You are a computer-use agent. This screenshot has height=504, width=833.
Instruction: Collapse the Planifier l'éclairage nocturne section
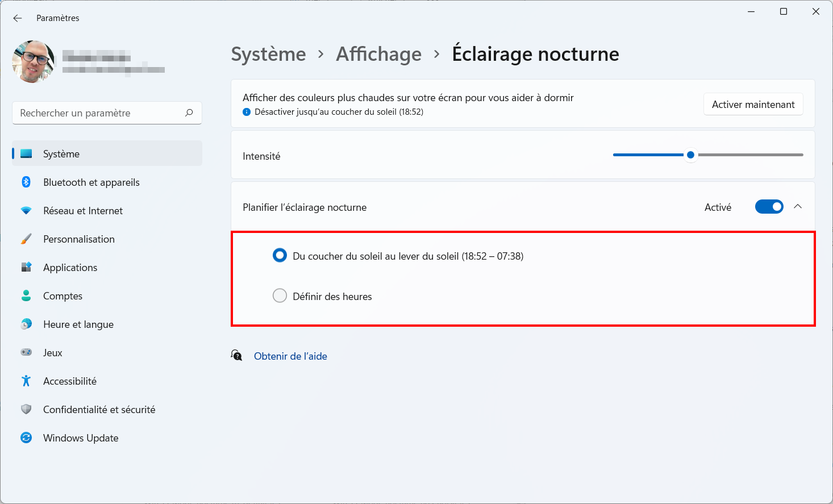[x=798, y=207]
